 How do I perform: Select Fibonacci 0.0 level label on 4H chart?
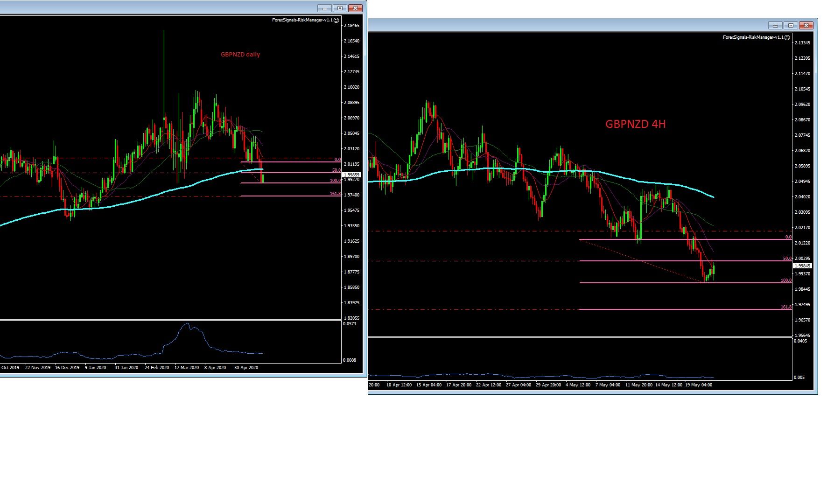coord(788,237)
